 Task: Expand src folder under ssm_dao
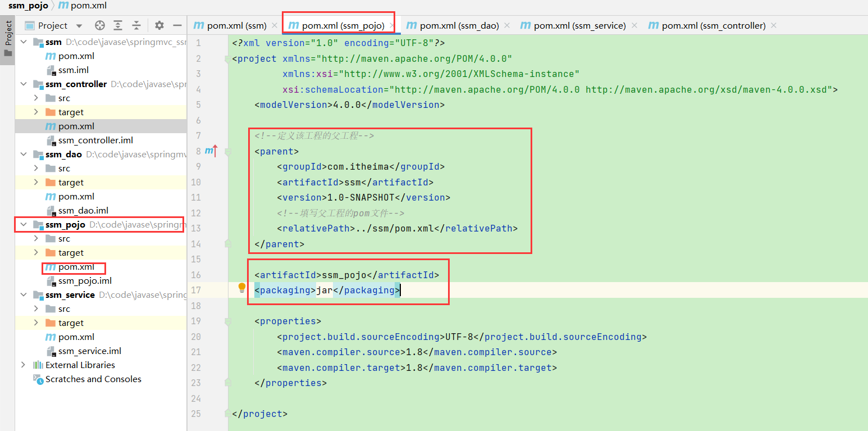(36, 169)
